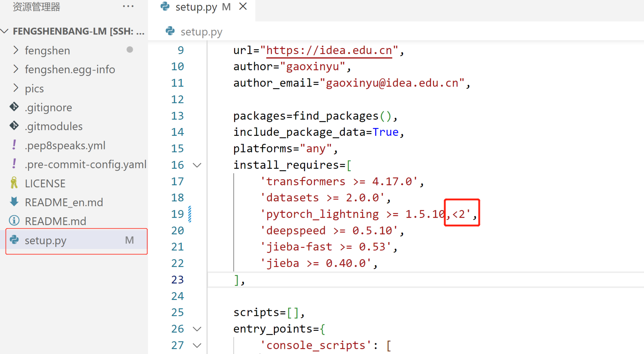Click the info icon beside README.md
The height and width of the screenshot is (354, 644).
[14, 220]
